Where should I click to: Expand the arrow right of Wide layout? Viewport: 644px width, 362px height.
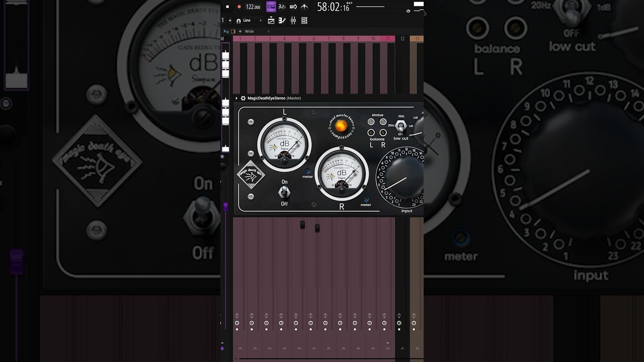pos(269,32)
